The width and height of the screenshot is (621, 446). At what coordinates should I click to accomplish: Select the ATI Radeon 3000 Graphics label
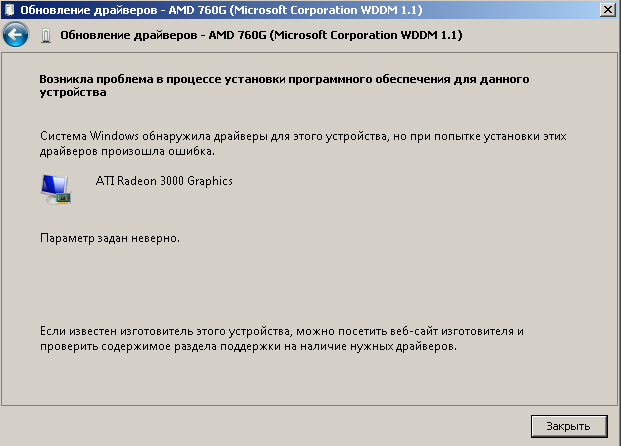(x=164, y=181)
